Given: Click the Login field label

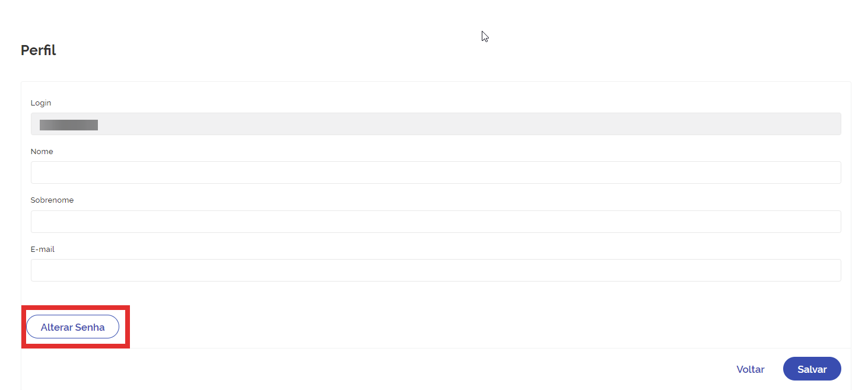Looking at the screenshot, I should click(41, 103).
